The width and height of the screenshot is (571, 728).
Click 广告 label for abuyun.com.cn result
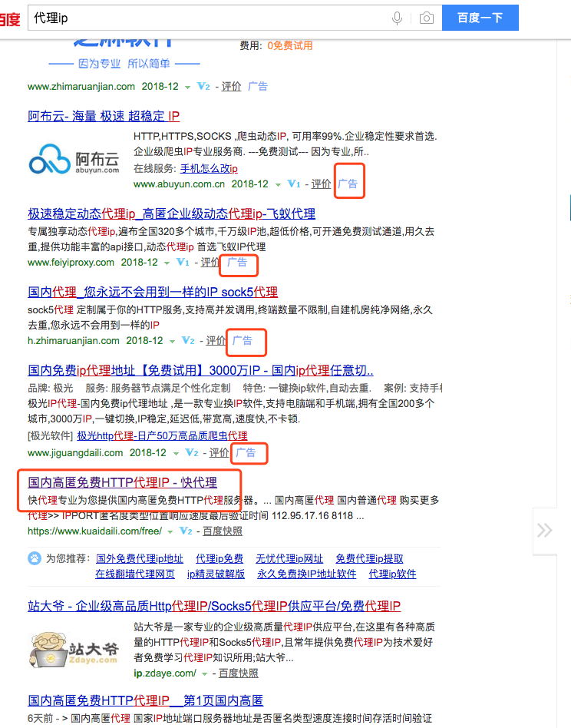348,184
